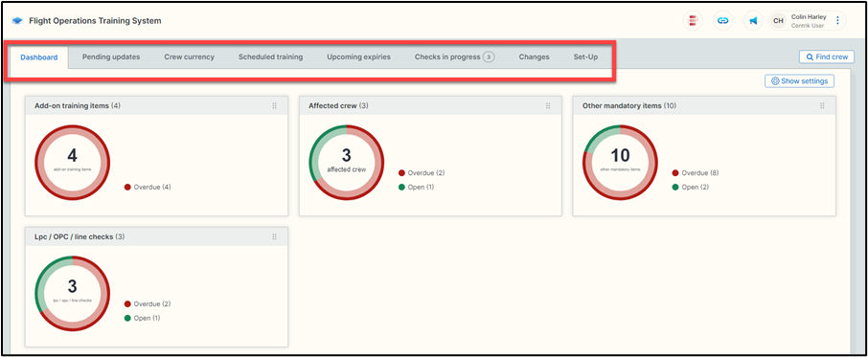Click the Add-on training items donut chart

point(73,163)
